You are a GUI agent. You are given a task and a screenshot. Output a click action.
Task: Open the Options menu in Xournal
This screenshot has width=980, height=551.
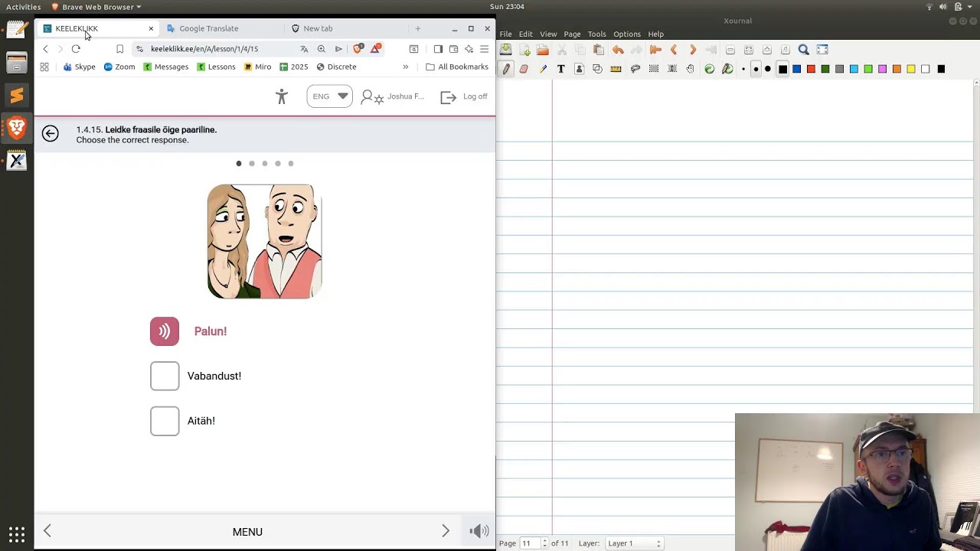(x=627, y=34)
